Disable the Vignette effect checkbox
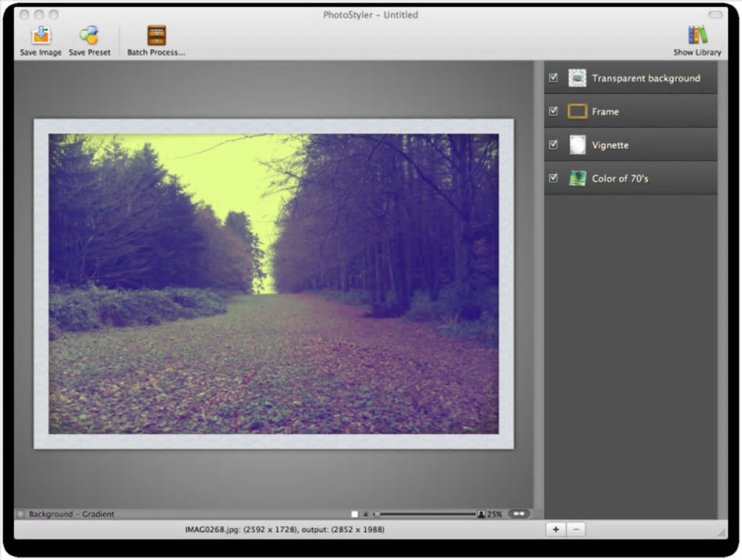Viewport: 742px width, 560px height. point(553,144)
